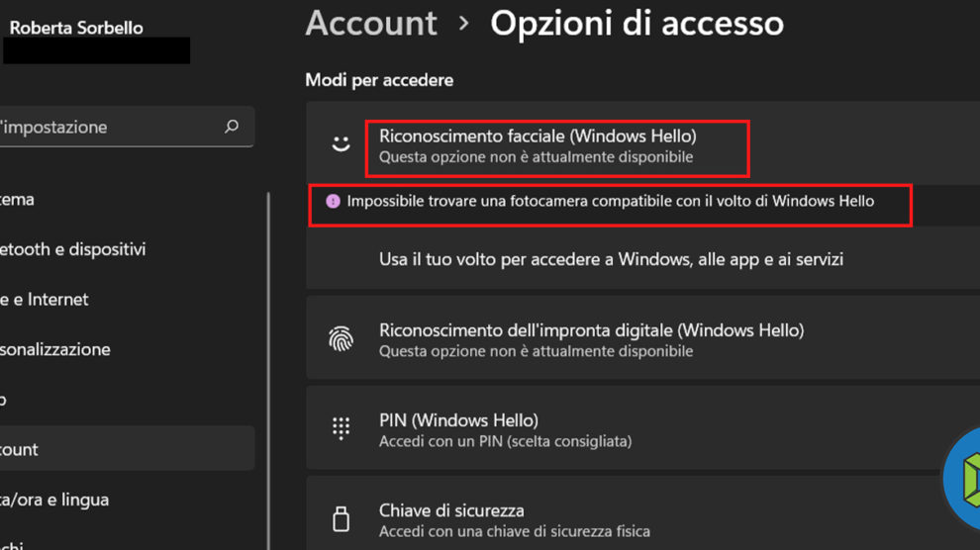
Task: Click the security key USB icon
Action: pyautogui.click(x=341, y=518)
